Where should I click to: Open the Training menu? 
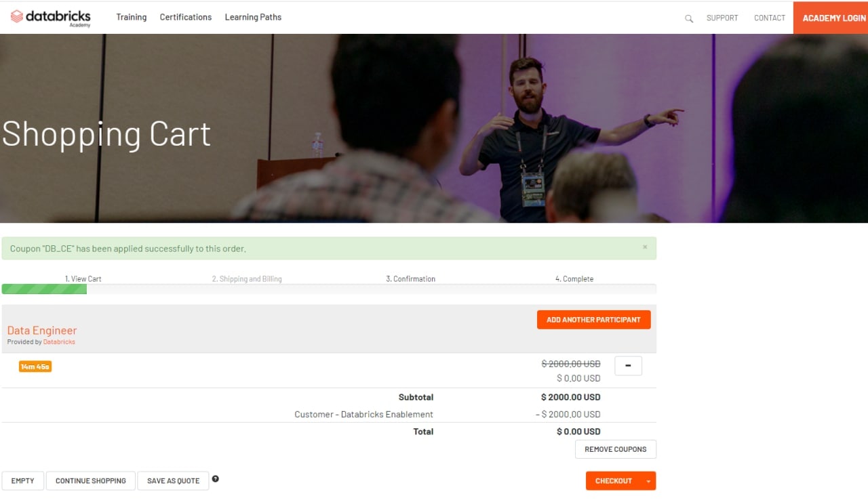point(132,17)
